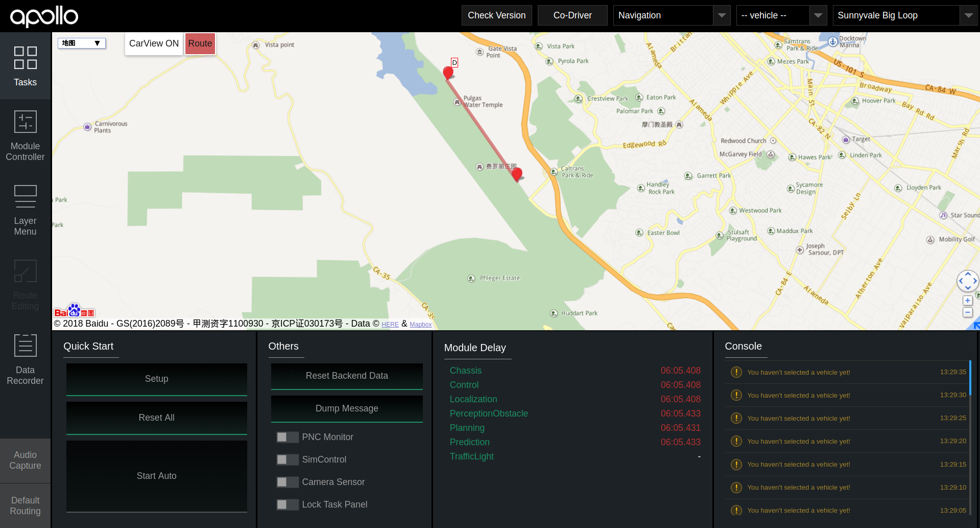Open the 地图 map type dropdown
This screenshot has width=980, height=528.
point(82,43)
